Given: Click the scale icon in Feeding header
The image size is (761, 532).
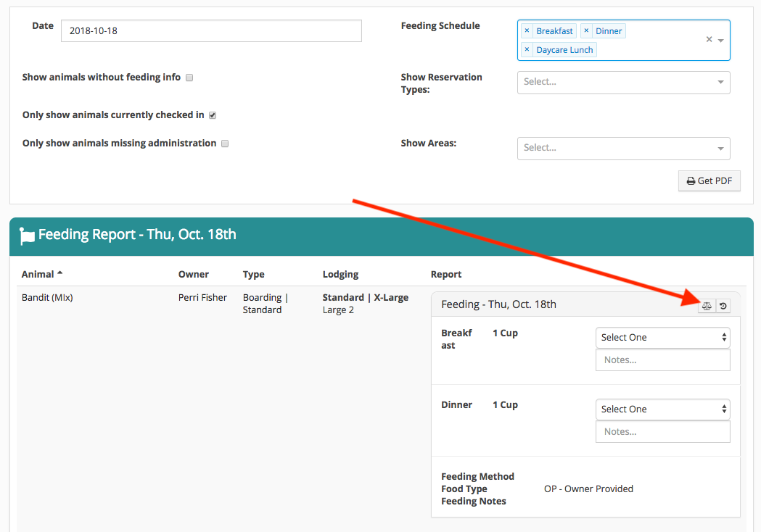Looking at the screenshot, I should (x=707, y=306).
